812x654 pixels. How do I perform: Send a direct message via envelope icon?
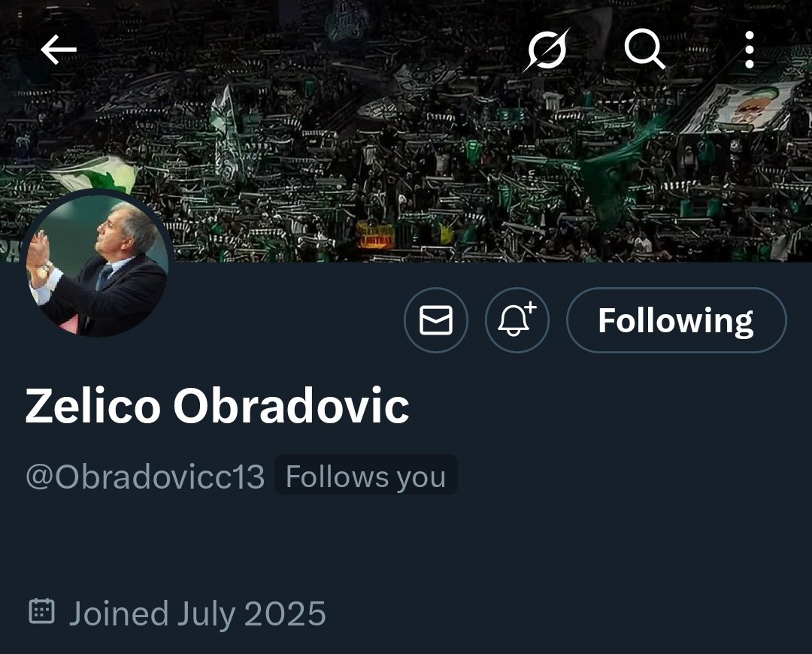point(435,320)
